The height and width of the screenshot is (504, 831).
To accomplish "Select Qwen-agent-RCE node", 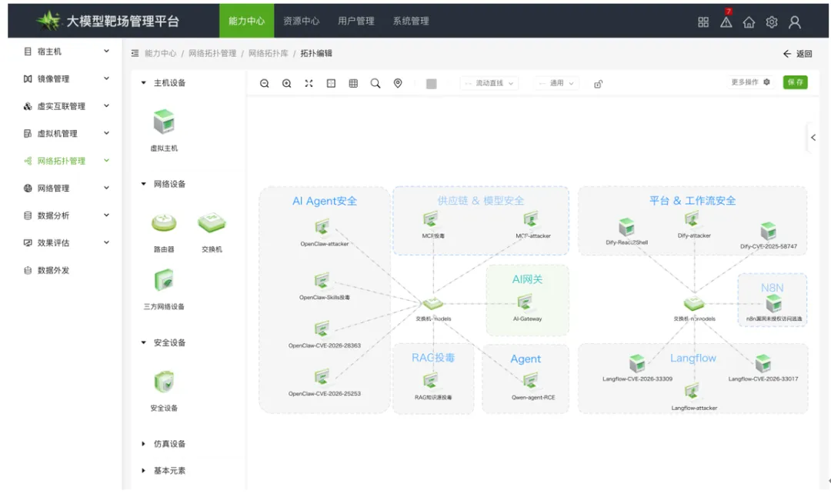I will [x=530, y=381].
